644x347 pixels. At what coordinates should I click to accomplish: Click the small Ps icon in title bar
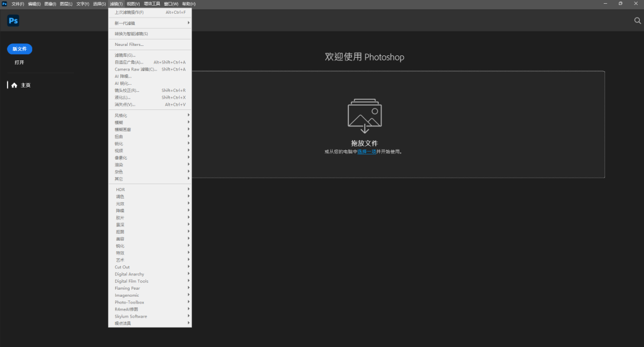pos(4,4)
